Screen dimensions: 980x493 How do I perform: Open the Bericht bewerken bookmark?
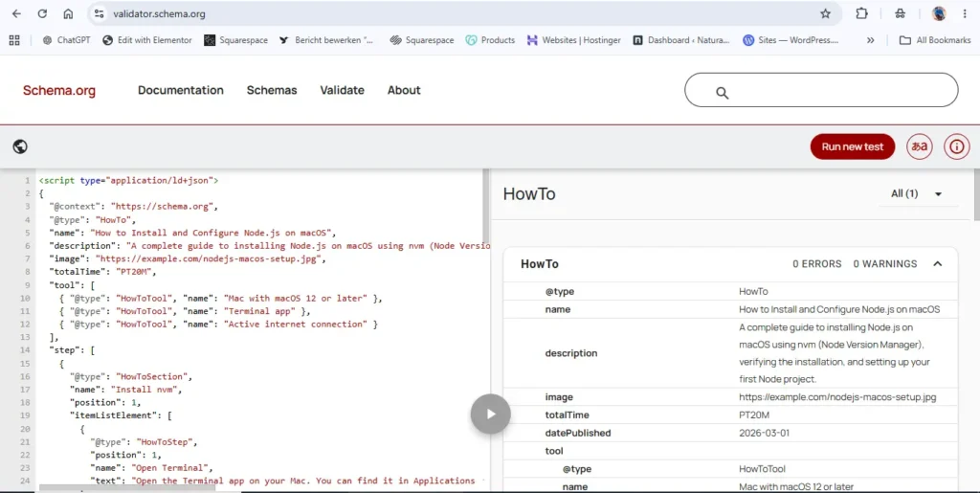(325, 40)
